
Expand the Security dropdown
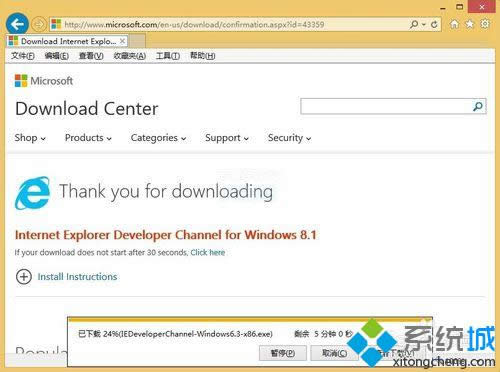tap(289, 138)
